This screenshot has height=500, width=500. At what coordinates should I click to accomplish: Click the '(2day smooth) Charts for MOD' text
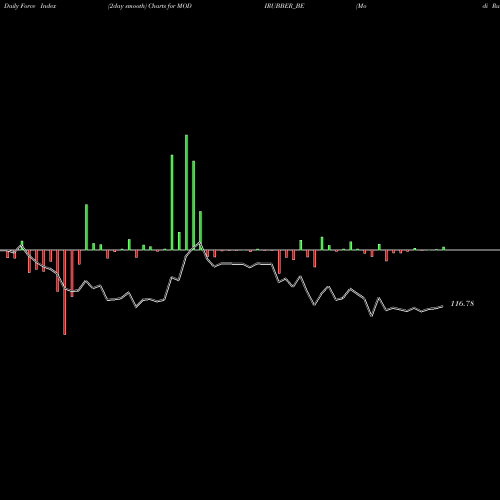[150, 6]
